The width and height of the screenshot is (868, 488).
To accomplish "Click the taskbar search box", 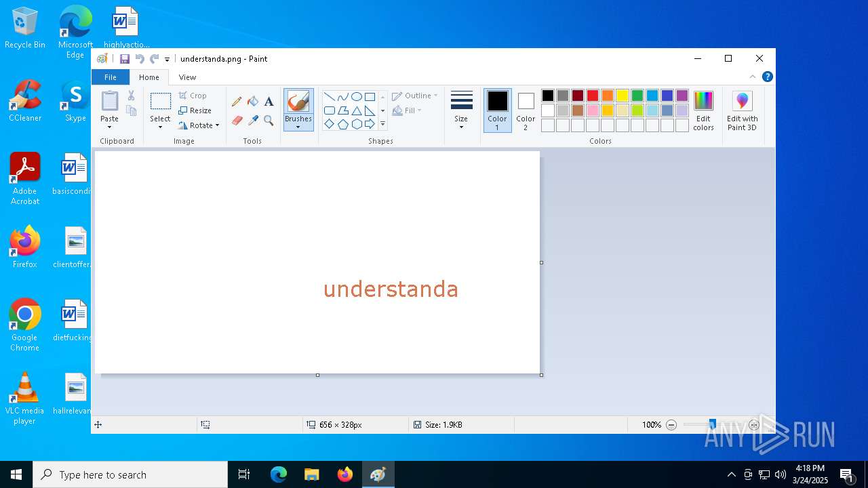I will click(x=130, y=474).
